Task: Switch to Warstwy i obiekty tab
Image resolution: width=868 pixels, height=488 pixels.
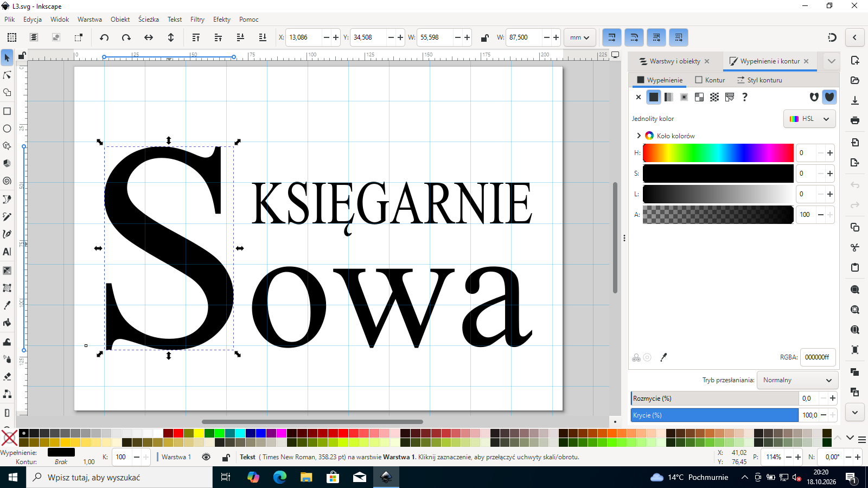Action: click(x=674, y=61)
